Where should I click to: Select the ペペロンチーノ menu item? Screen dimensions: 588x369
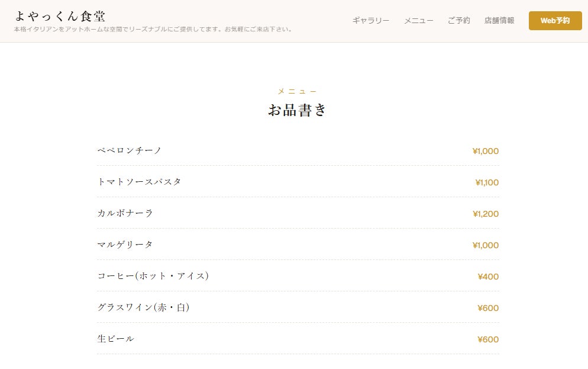point(130,150)
